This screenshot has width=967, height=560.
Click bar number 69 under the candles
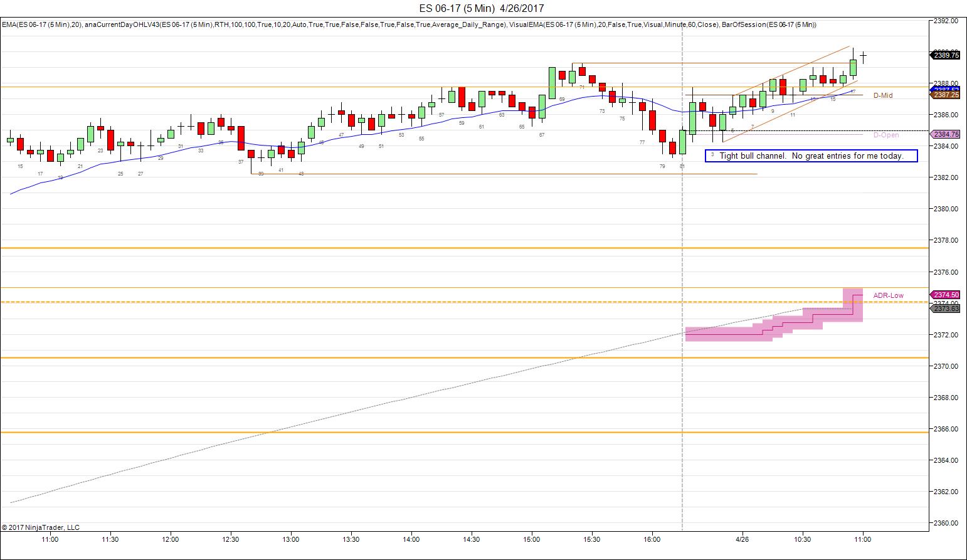click(562, 99)
